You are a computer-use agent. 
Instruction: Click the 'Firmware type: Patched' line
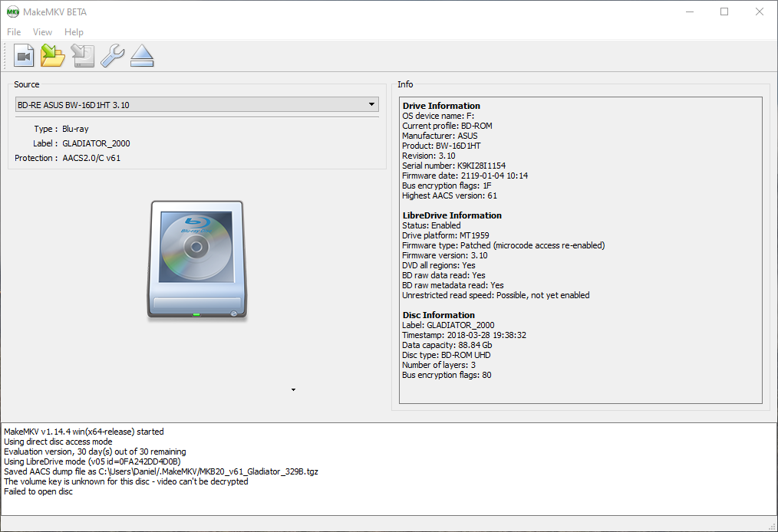[x=503, y=245]
